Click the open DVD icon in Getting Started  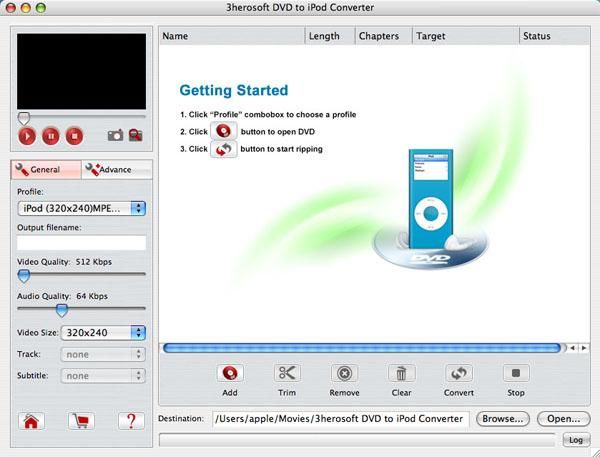223,131
